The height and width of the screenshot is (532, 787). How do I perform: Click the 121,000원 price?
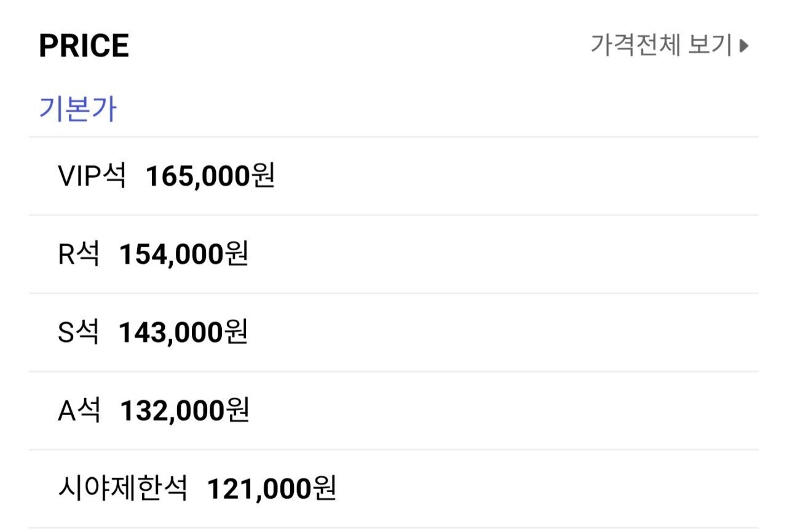click(271, 489)
